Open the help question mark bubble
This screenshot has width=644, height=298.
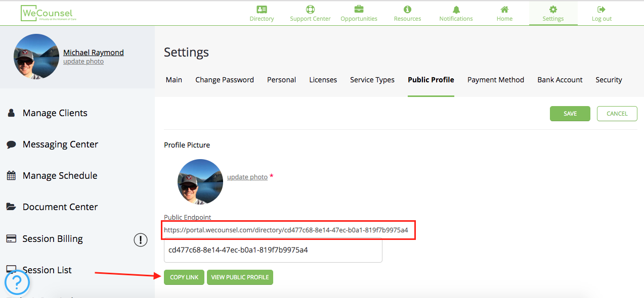[17, 282]
